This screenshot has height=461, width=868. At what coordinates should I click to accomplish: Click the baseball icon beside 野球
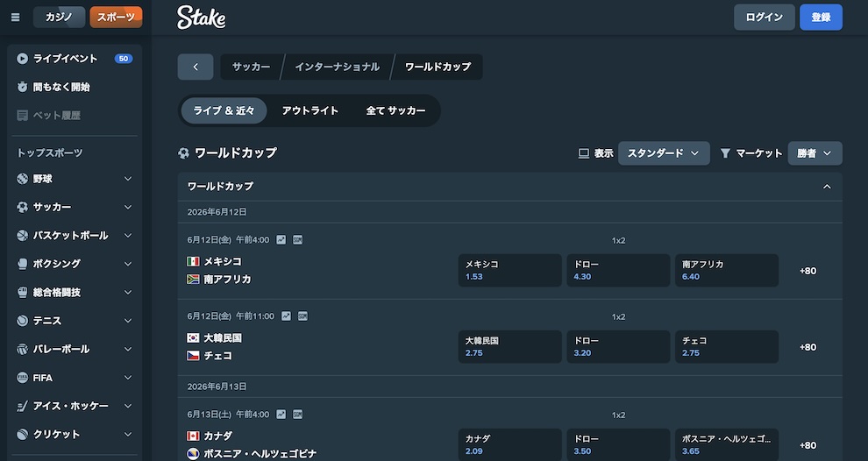coord(22,179)
